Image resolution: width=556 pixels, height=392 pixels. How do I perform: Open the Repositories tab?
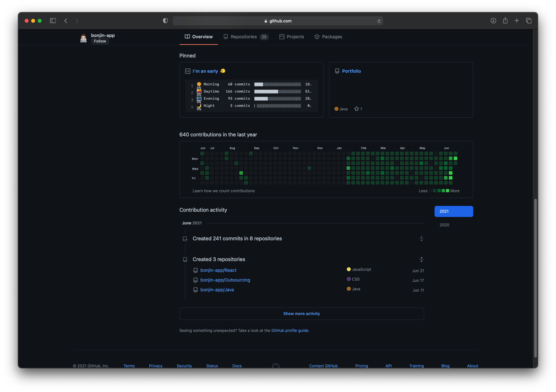click(x=246, y=37)
